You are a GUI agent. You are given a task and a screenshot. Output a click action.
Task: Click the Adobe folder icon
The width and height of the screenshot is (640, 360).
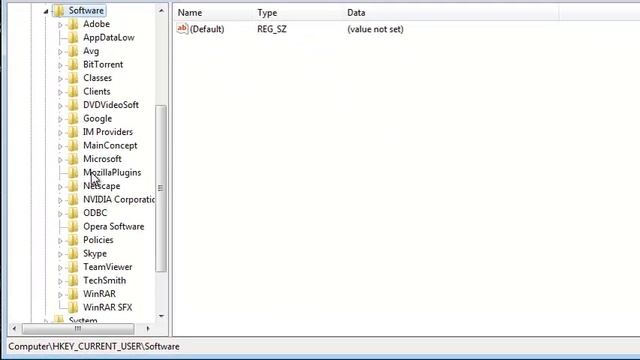tap(73, 24)
